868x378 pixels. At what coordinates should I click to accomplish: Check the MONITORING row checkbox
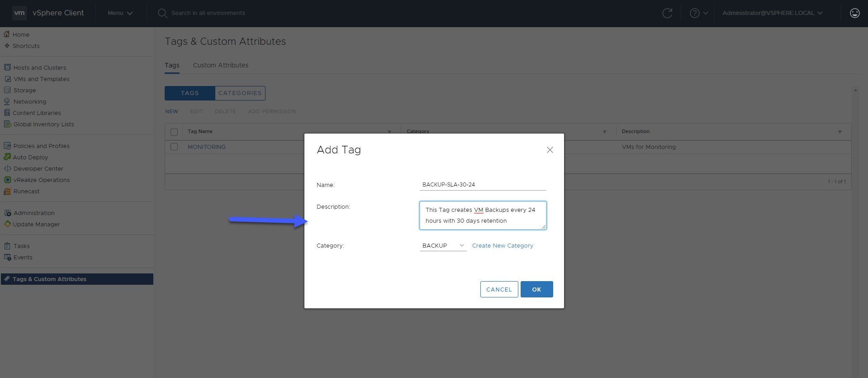coord(174,147)
